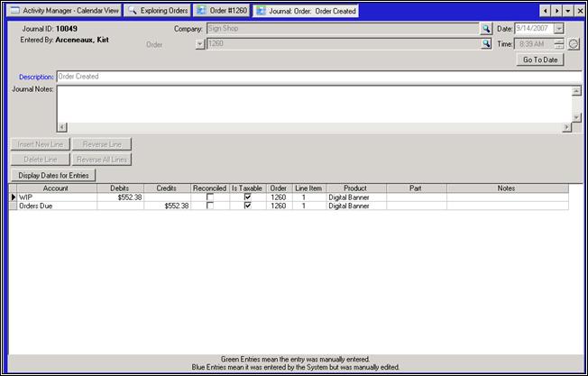The image size is (588, 376).
Task: Open the Order type dropdown arrow
Action: pos(200,44)
